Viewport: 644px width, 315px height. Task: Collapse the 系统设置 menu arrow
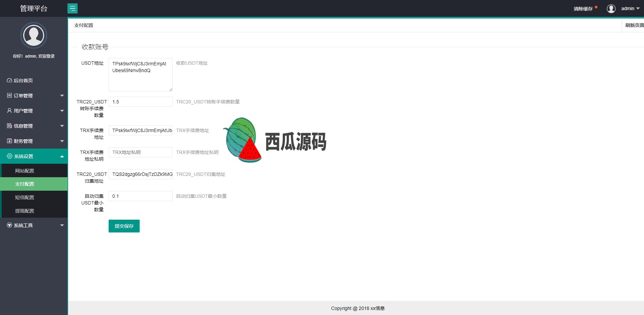click(x=62, y=156)
